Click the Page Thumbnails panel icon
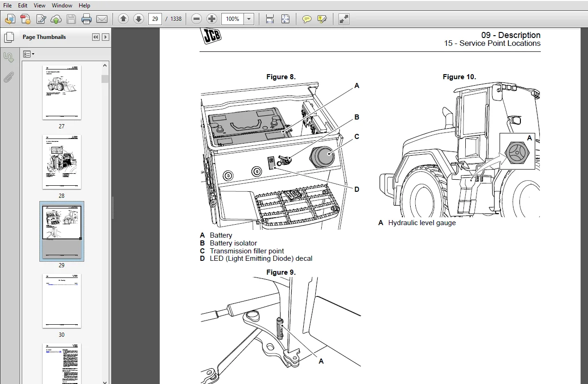Screen dimensions: 588x384 pos(9,38)
